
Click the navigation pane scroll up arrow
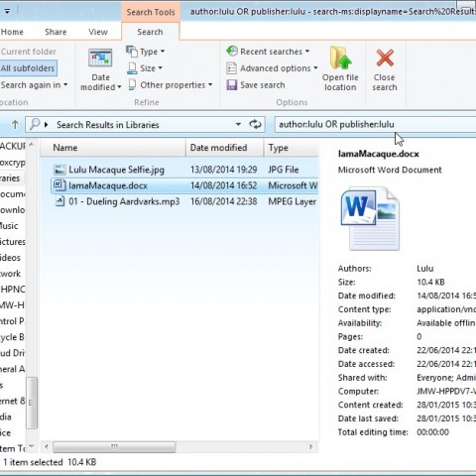tap(32, 145)
